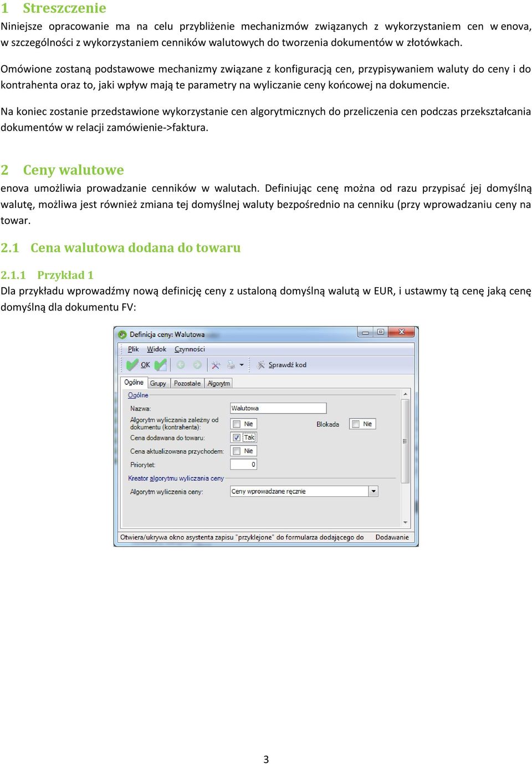
Task: Click the second green checkmark save icon
Action: 161,365
